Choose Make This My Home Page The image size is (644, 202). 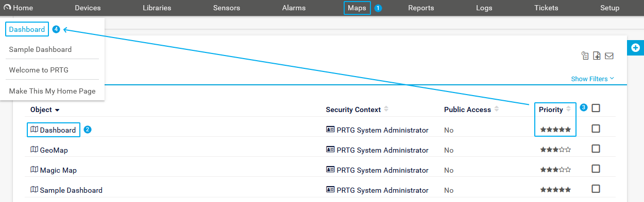52,91
